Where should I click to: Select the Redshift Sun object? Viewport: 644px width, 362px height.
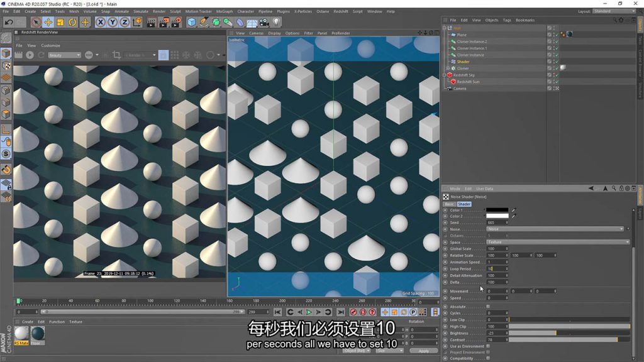(468, 82)
